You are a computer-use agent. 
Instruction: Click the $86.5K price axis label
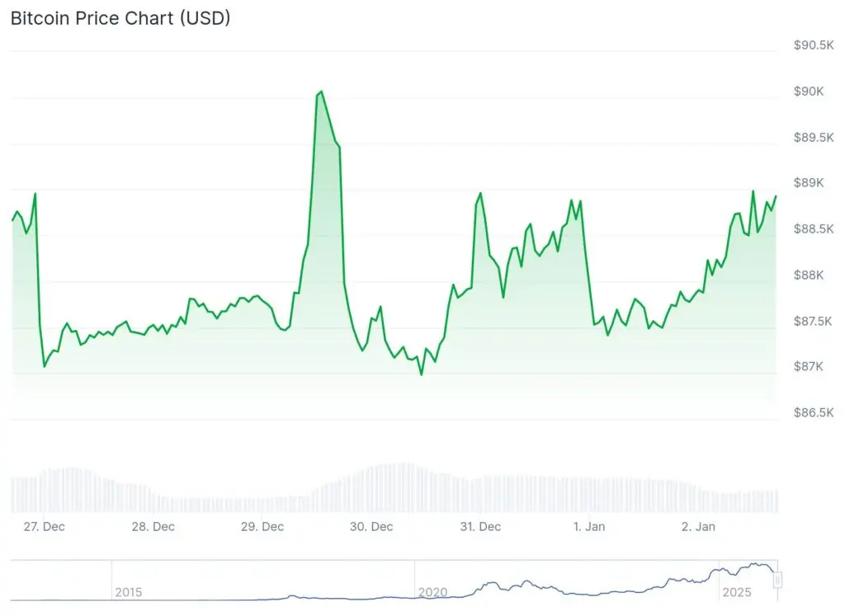tap(814, 412)
